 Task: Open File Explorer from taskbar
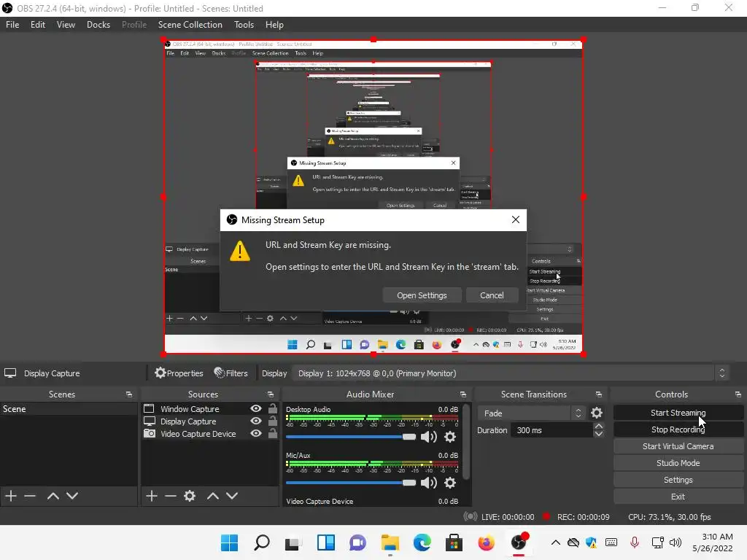[x=390, y=542]
